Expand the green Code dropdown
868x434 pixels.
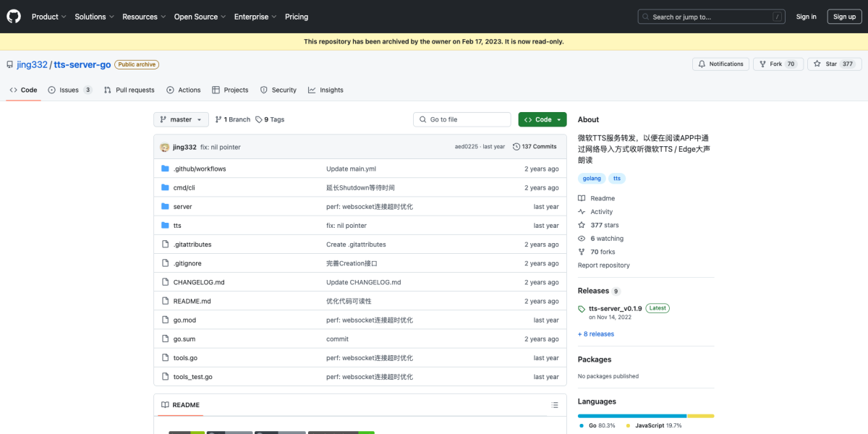[x=542, y=119]
